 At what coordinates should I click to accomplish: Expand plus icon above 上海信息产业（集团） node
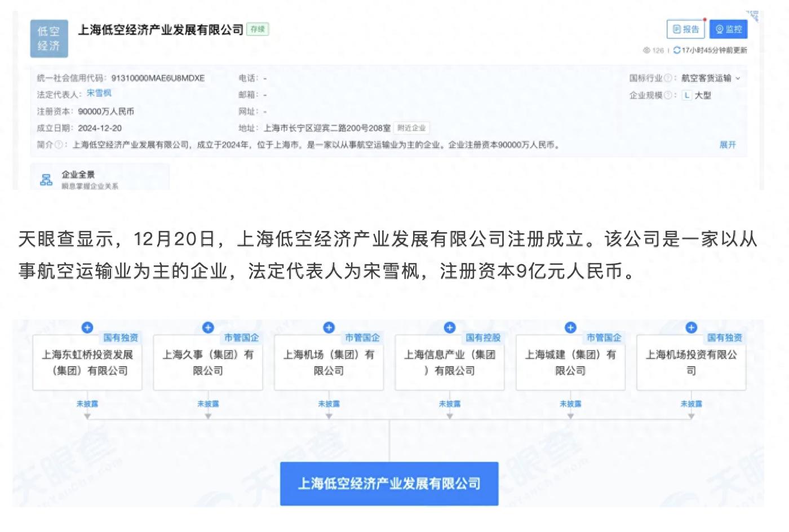pos(450,327)
